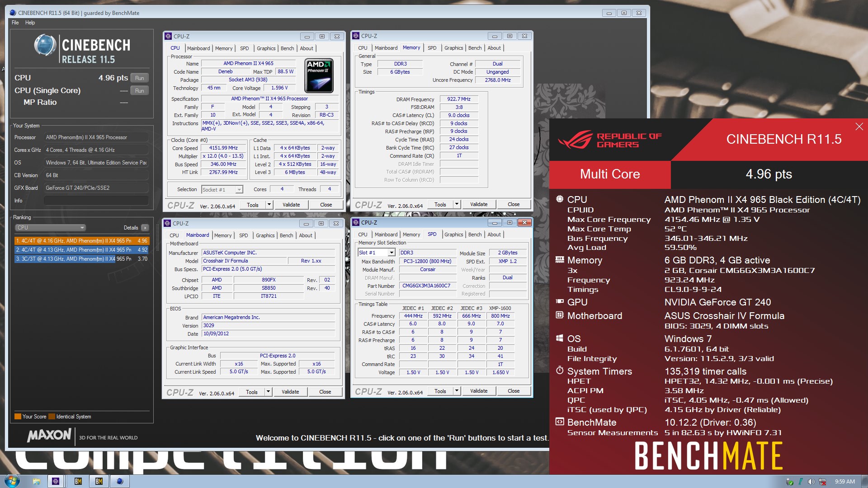This screenshot has width=868, height=488.
Task: Click the Memory icon in BenchMate panel
Action: click(560, 259)
